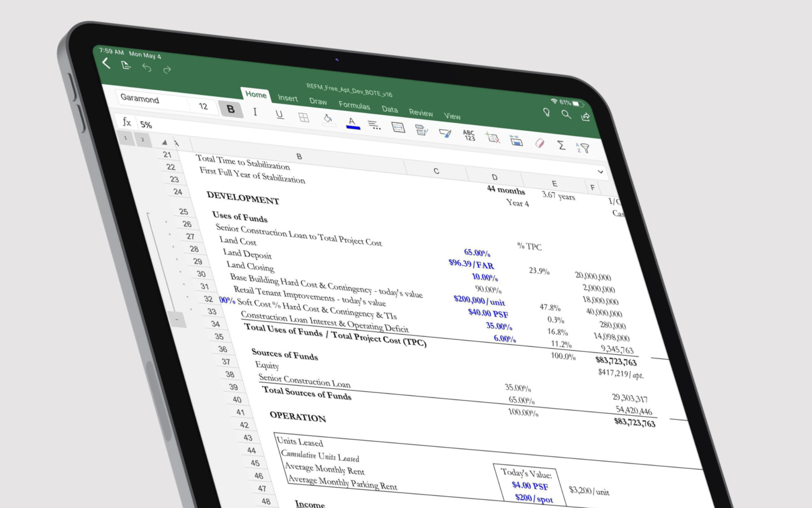The height and width of the screenshot is (508, 812).
Task: Select column D header
Action: click(x=494, y=177)
